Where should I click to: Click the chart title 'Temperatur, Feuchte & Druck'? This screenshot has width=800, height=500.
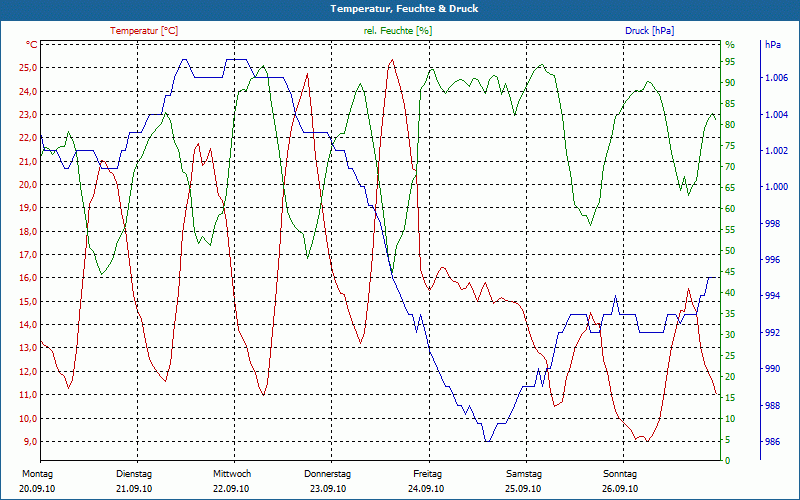click(x=404, y=9)
